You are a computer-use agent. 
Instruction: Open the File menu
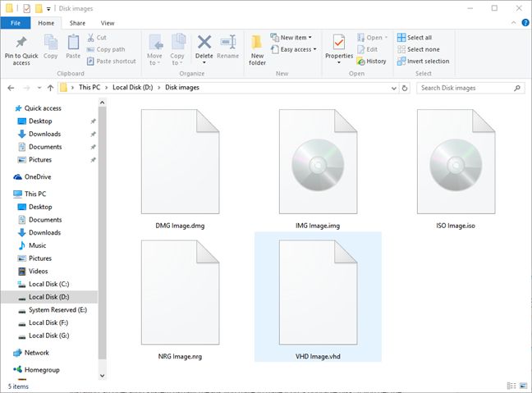(x=15, y=23)
